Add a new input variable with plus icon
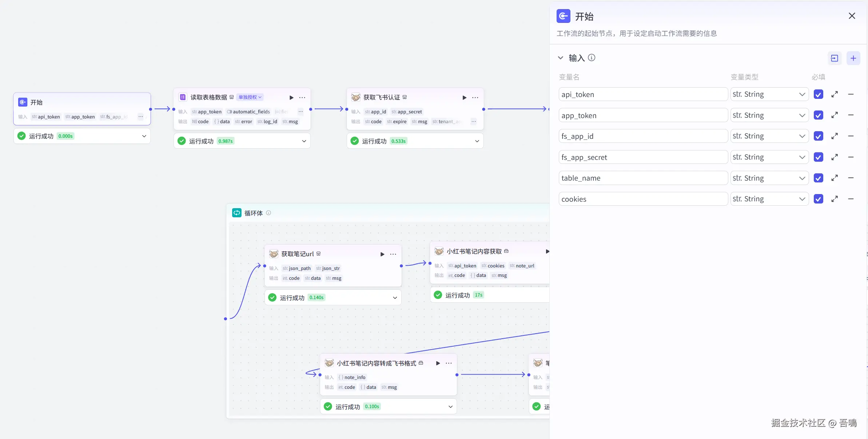This screenshot has height=439, width=868. pos(853,58)
